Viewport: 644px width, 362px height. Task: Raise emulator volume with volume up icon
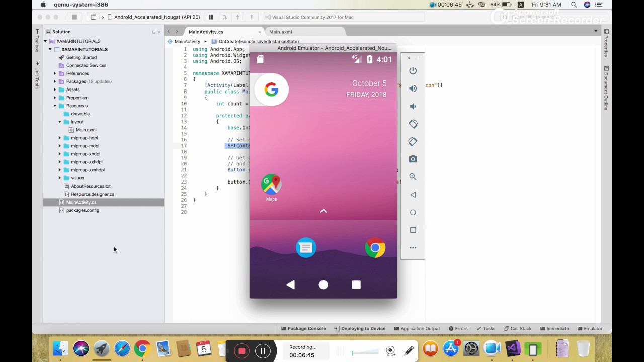click(413, 88)
